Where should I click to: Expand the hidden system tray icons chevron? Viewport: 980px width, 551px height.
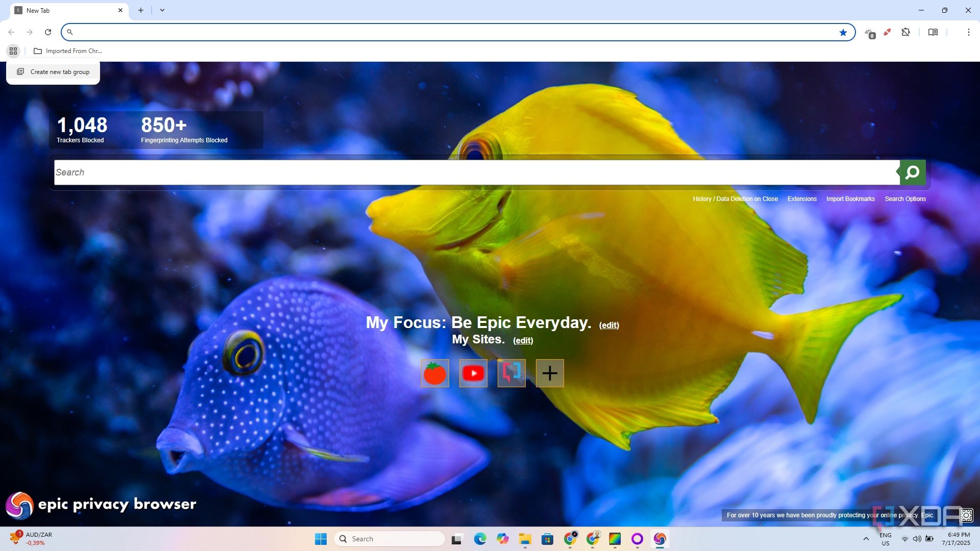click(x=866, y=539)
